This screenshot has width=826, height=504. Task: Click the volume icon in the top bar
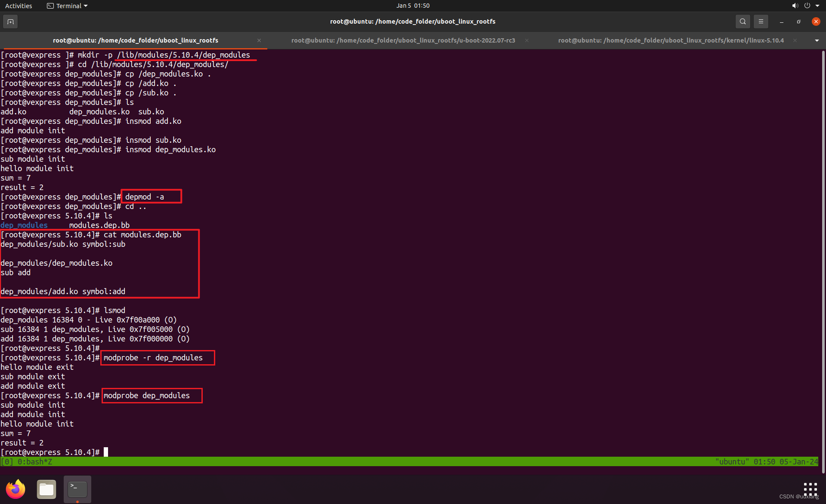pos(795,6)
